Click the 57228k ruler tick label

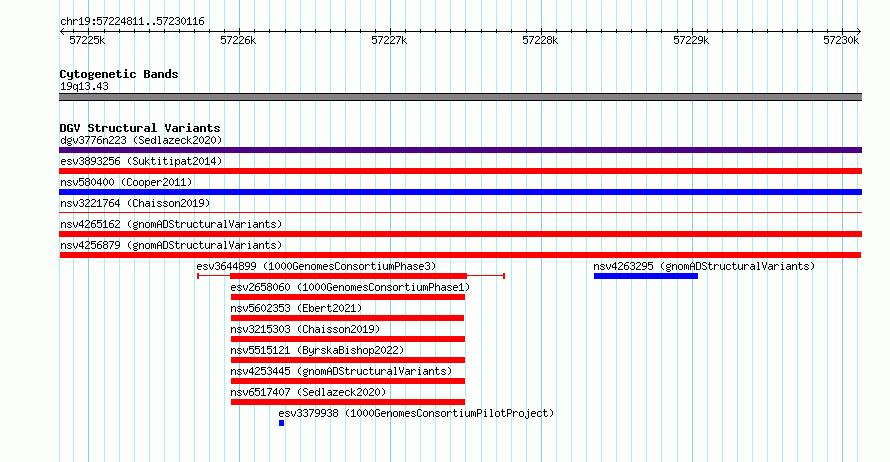[540, 40]
